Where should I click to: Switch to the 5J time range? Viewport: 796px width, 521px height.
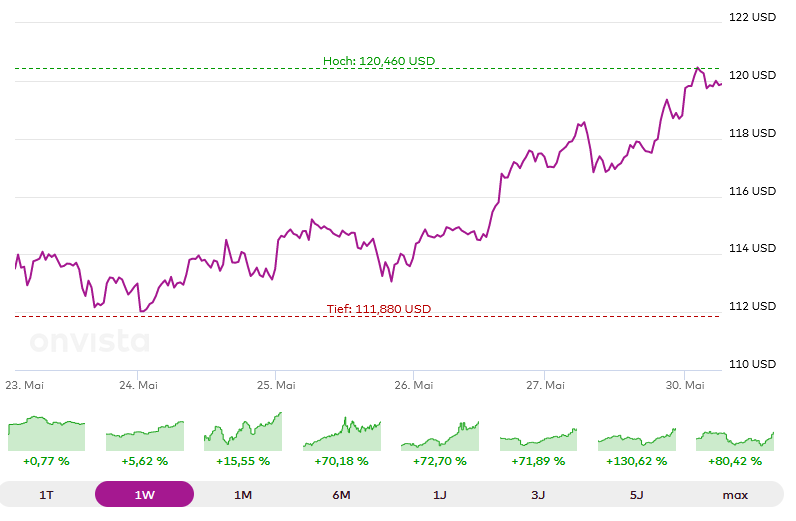tap(637, 494)
